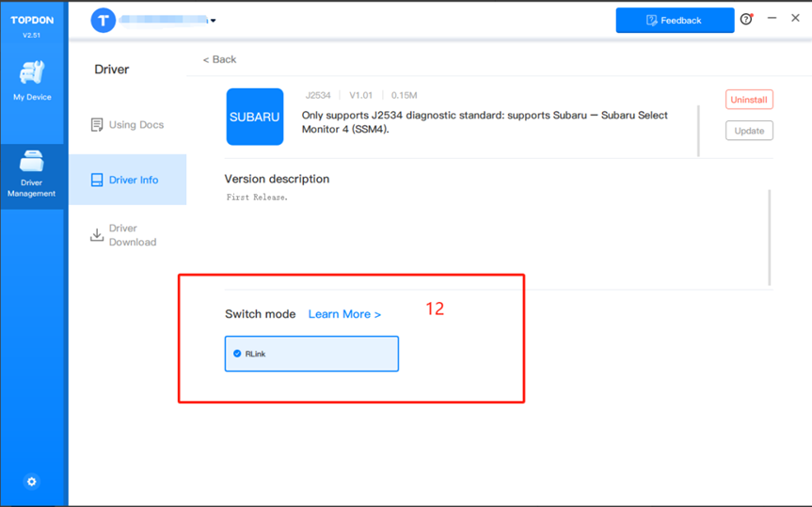Open My Device section
Image resolution: width=812 pixels, height=507 pixels.
coord(32,81)
